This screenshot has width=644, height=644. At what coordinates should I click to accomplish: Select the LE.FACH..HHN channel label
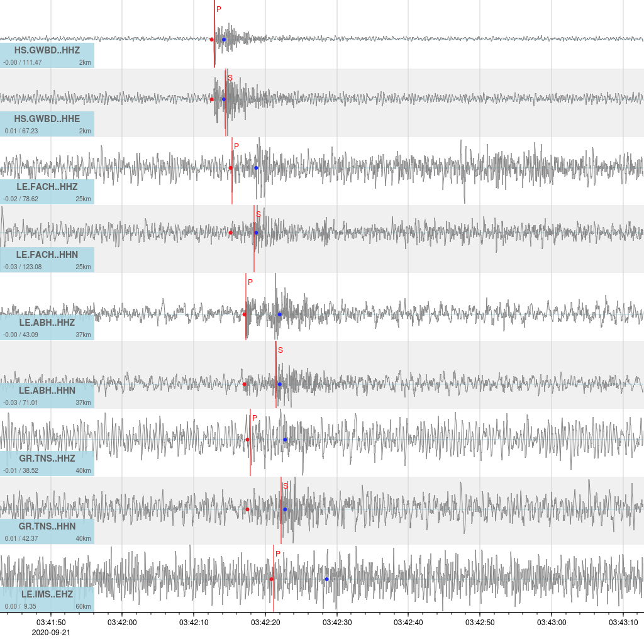[x=47, y=255]
